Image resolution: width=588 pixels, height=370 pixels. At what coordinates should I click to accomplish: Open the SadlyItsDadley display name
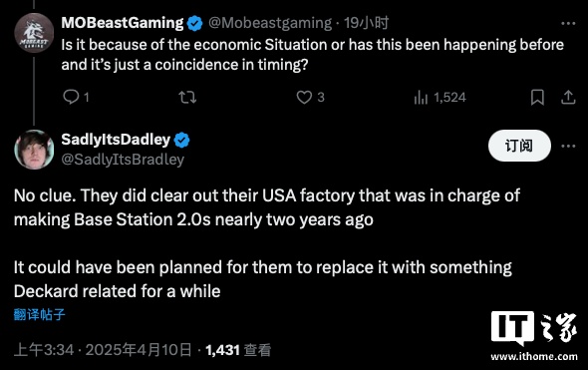[x=116, y=140]
